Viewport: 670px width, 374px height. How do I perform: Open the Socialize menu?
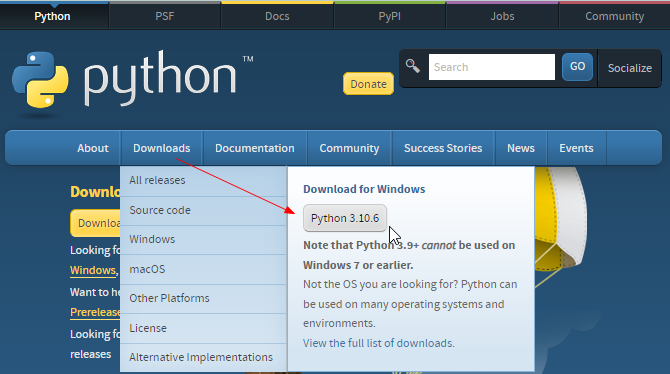coord(630,68)
